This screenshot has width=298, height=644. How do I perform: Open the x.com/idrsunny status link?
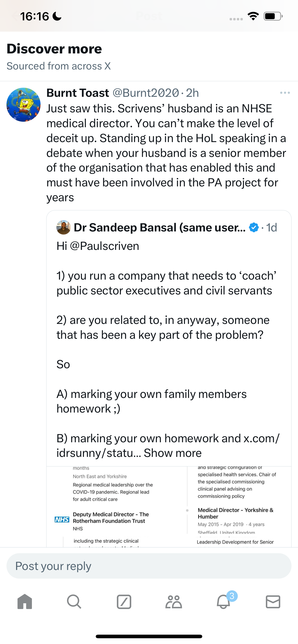[x=168, y=446]
